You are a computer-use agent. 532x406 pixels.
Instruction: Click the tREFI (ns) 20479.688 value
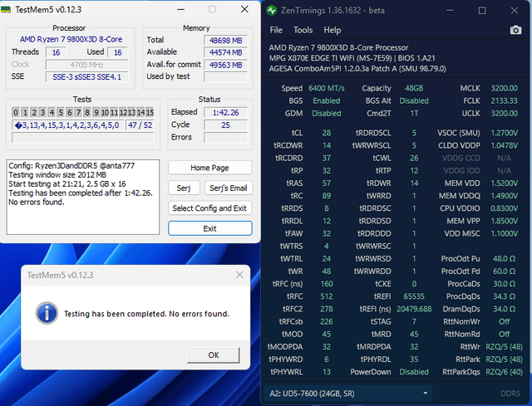414,309
